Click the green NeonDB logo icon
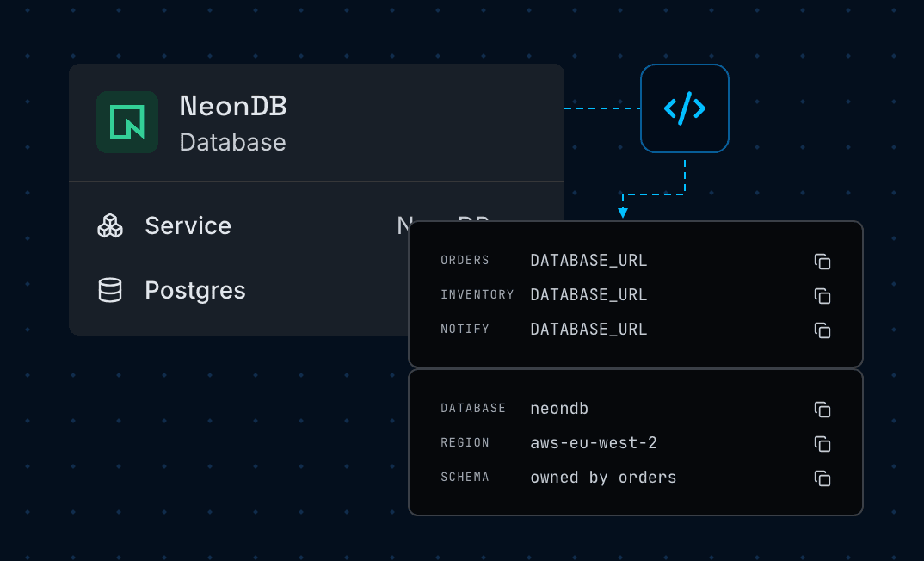This screenshot has height=561, width=924. tap(127, 122)
